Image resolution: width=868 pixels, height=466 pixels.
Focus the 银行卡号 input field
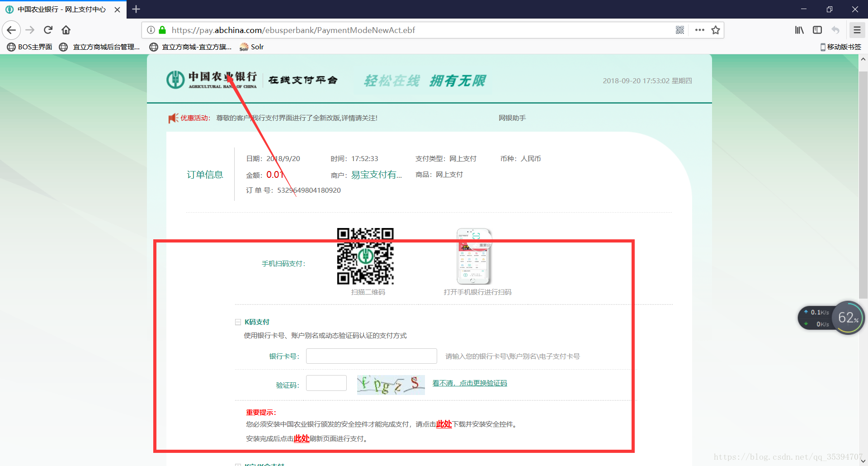[372, 356]
